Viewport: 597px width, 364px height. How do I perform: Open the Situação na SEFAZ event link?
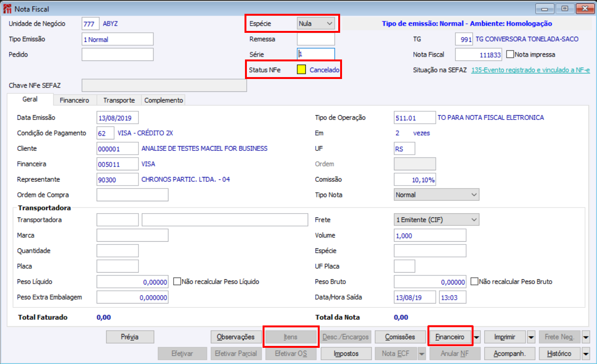[530, 70]
